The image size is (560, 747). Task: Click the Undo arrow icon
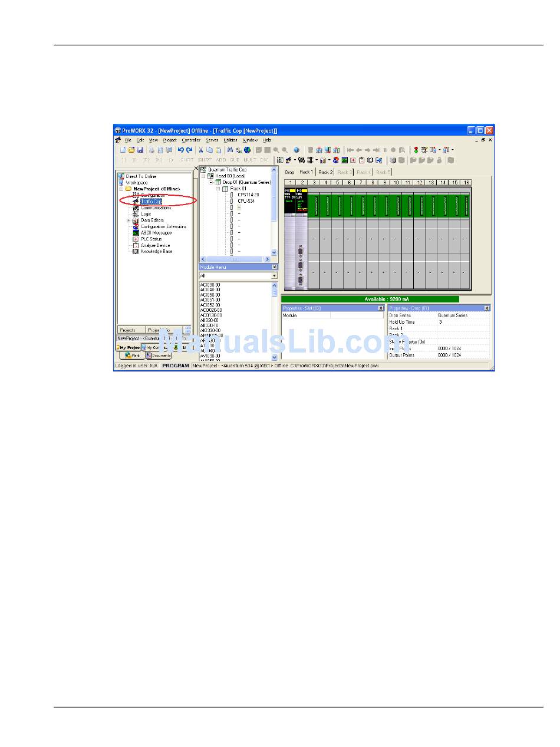pyautogui.click(x=180, y=150)
